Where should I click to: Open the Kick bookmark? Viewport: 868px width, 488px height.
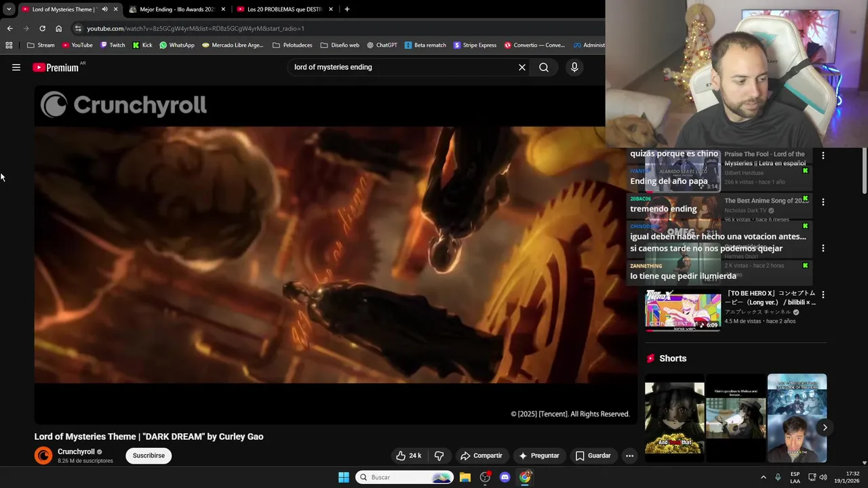click(142, 45)
